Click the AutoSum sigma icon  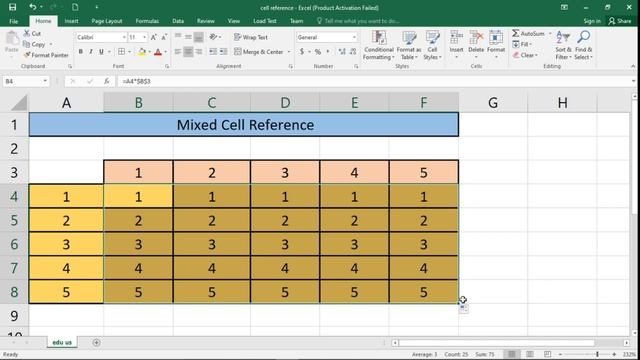[516, 33]
